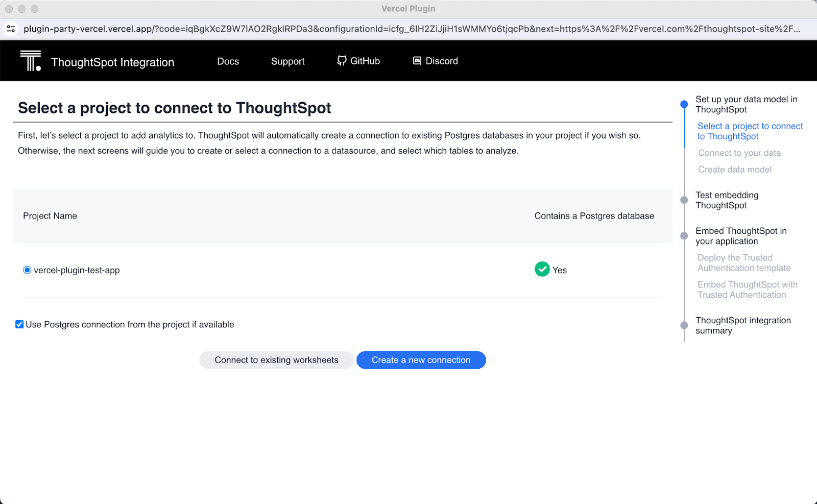Screen dimensions: 817x504
Task: Go to Connect to your data step
Action: coord(739,153)
